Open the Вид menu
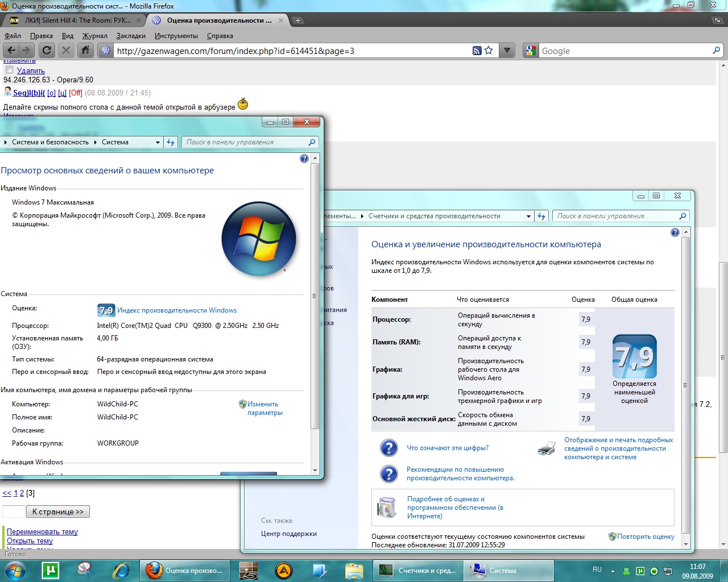 68,36
